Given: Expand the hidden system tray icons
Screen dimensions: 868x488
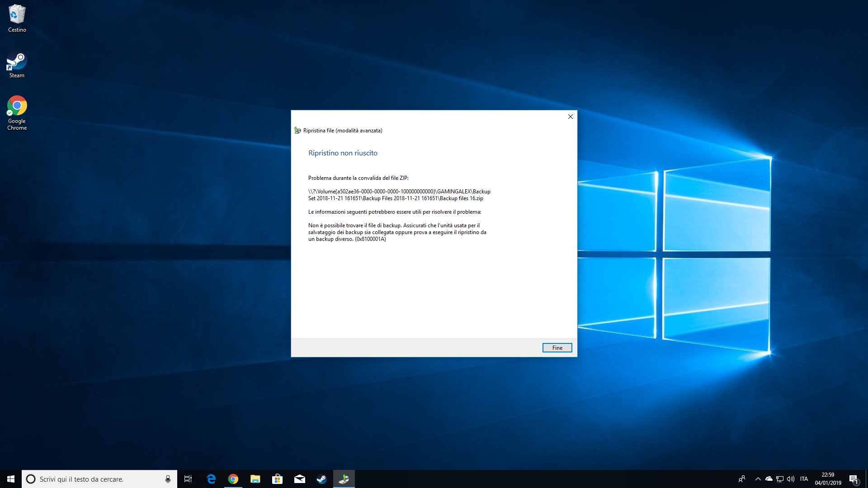Looking at the screenshot, I should coord(757,479).
